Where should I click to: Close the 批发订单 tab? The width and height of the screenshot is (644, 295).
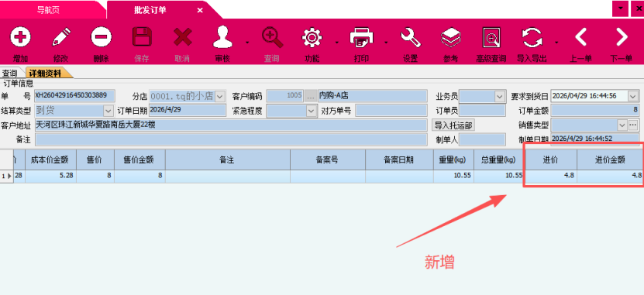click(x=200, y=10)
